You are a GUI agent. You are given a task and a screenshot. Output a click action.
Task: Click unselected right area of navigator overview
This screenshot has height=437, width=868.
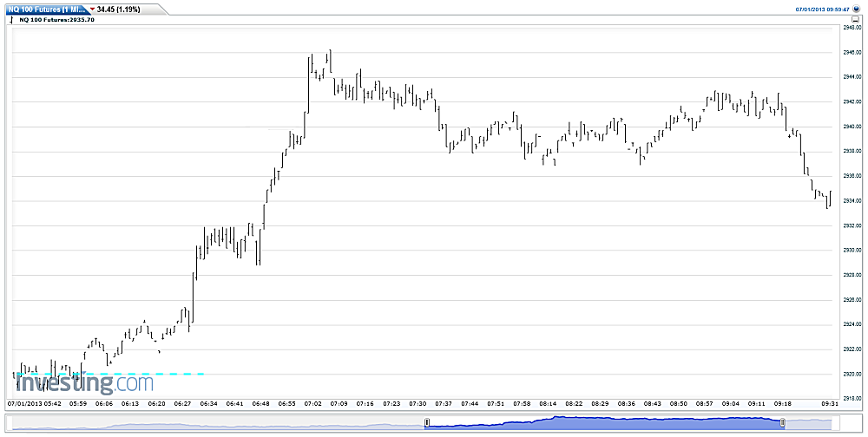(808, 423)
